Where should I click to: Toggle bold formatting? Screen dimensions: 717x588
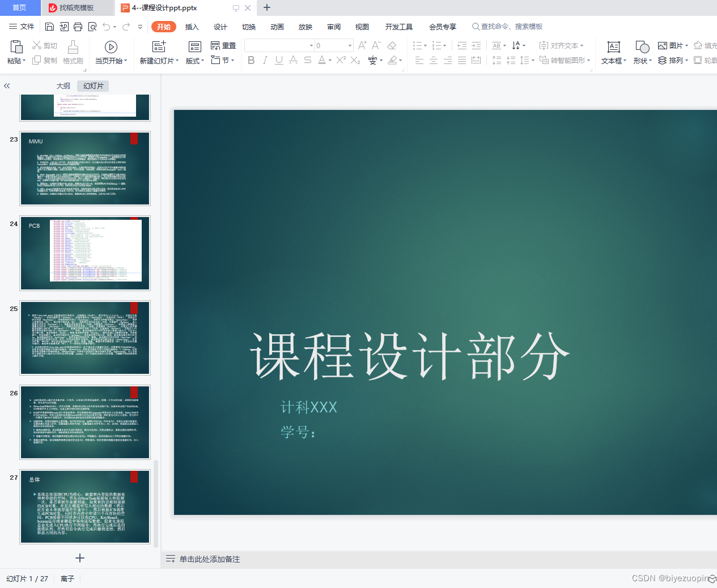(x=251, y=60)
